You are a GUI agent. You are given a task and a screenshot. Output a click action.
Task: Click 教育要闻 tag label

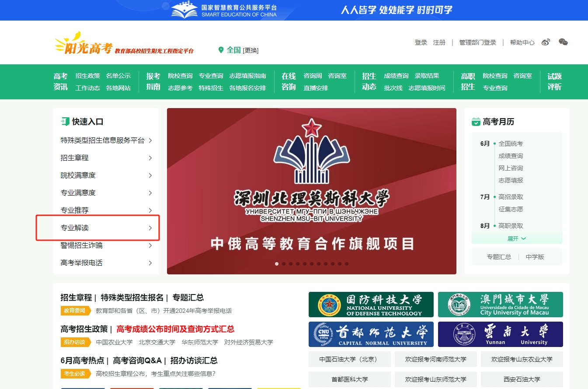pyautogui.click(x=75, y=311)
